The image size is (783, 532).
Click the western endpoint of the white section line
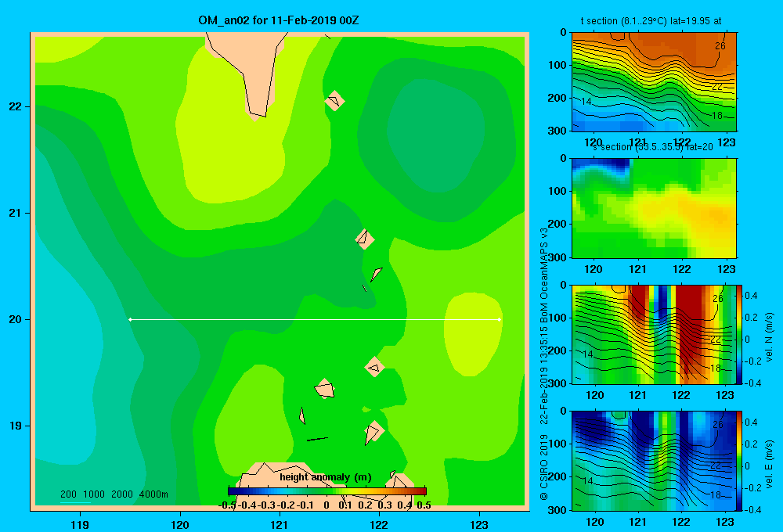pyautogui.click(x=130, y=319)
